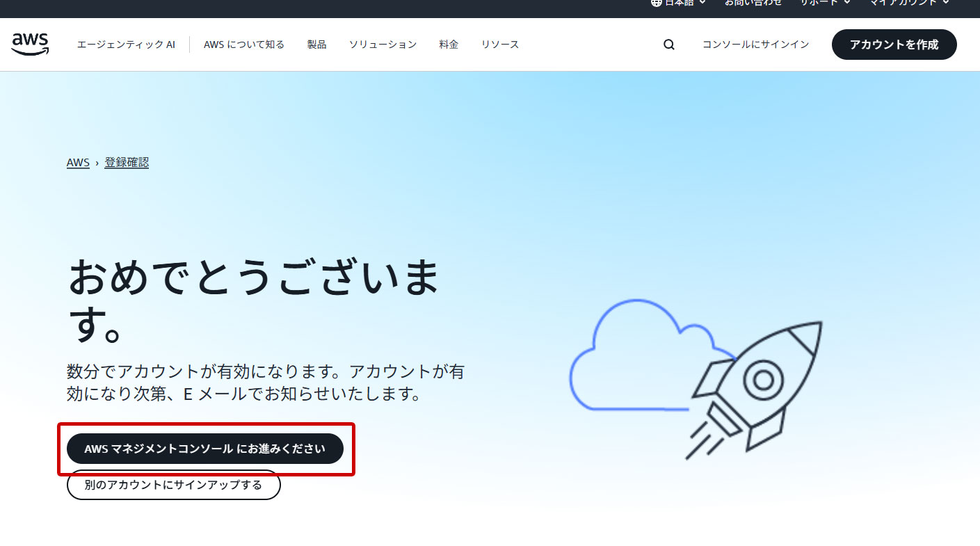Expand the サポート dropdown in top bar

(825, 3)
